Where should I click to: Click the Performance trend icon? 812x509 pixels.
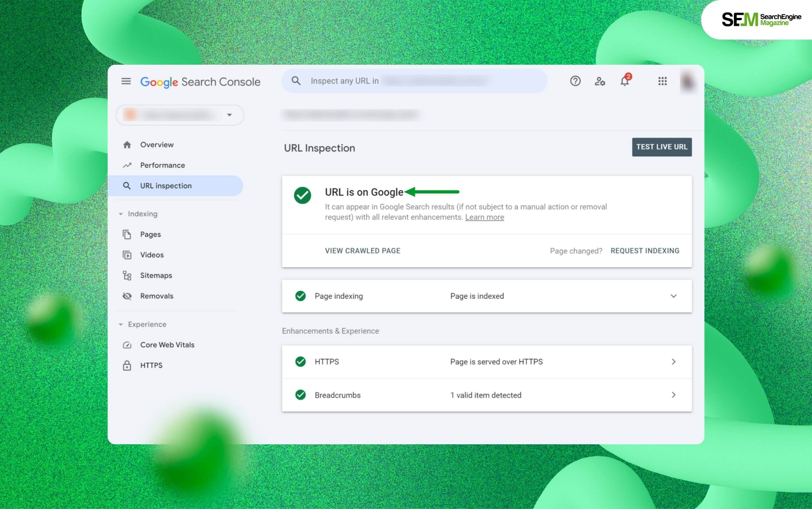point(127,165)
